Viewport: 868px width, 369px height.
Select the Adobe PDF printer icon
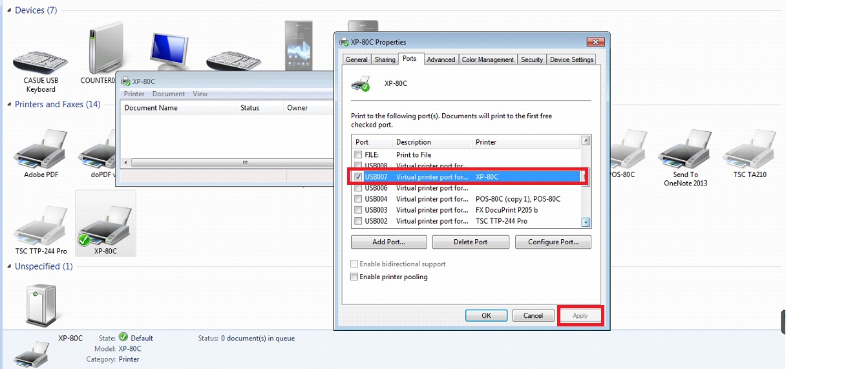[41, 151]
